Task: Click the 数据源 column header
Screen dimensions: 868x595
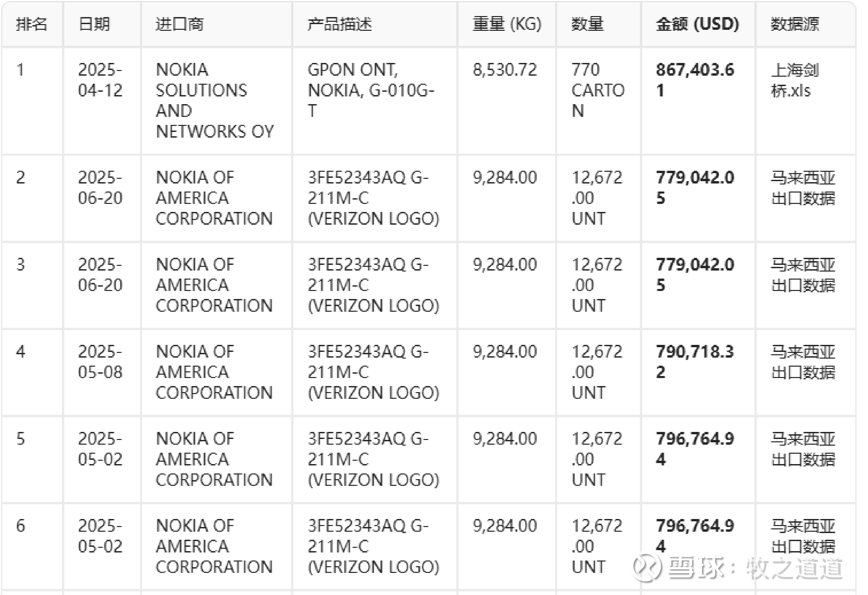Action: (x=795, y=24)
